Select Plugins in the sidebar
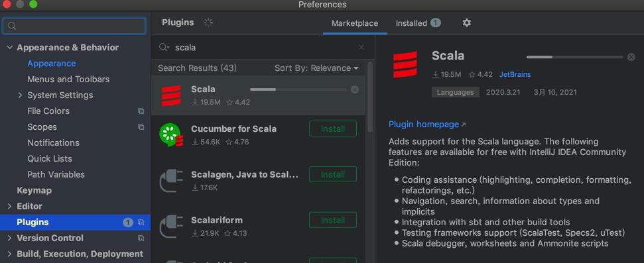 point(75,223)
